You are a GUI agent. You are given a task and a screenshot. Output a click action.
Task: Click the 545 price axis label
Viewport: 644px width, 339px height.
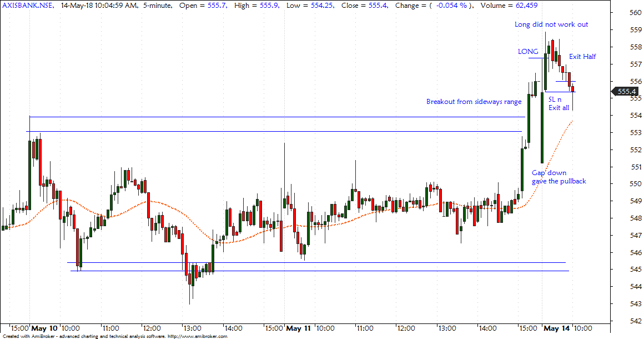tap(636, 270)
